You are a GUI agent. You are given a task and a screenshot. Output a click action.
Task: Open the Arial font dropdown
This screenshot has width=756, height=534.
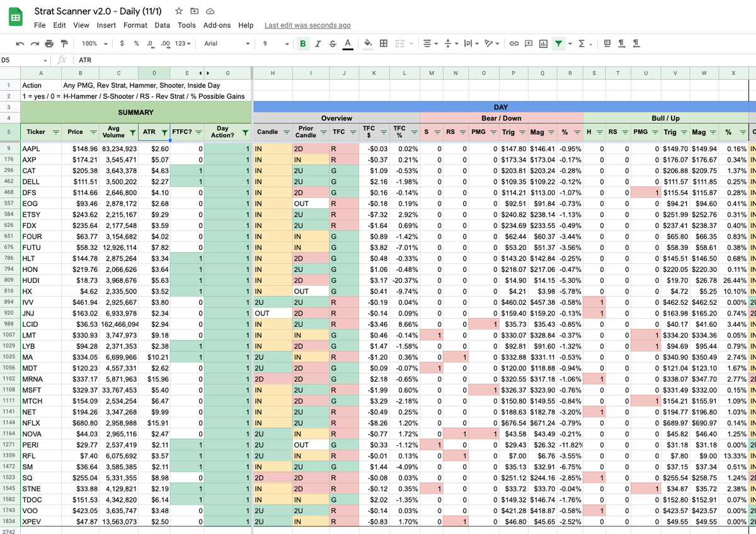[x=227, y=43]
